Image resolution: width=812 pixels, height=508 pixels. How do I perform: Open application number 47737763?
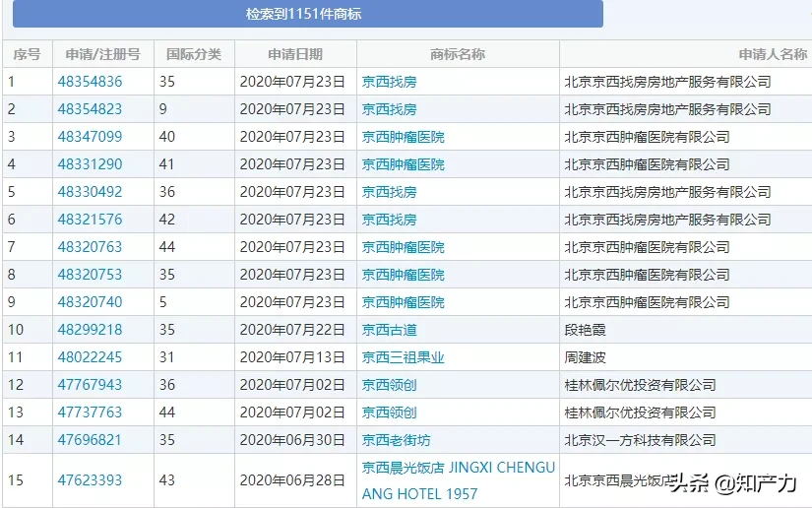pos(90,413)
